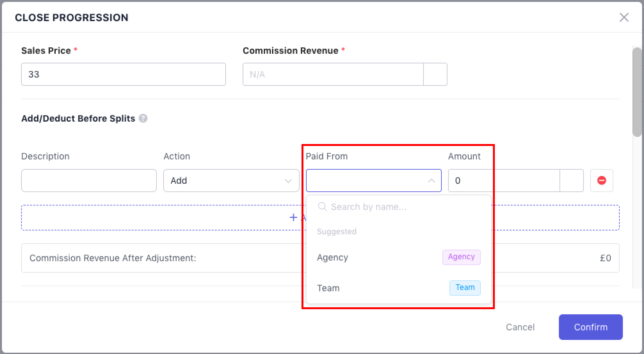Screen dimensions: 644x354
Task: Click the Sales Price input field
Action: [123, 74]
